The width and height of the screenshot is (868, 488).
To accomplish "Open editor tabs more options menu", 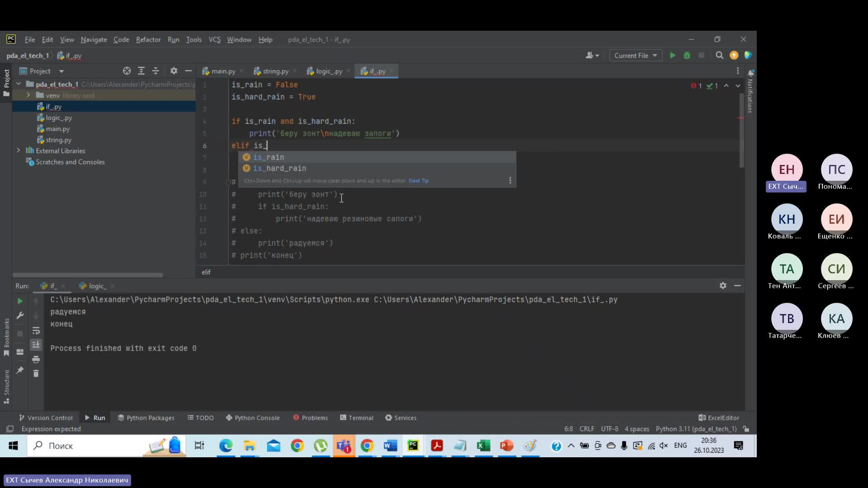I will coord(738,71).
